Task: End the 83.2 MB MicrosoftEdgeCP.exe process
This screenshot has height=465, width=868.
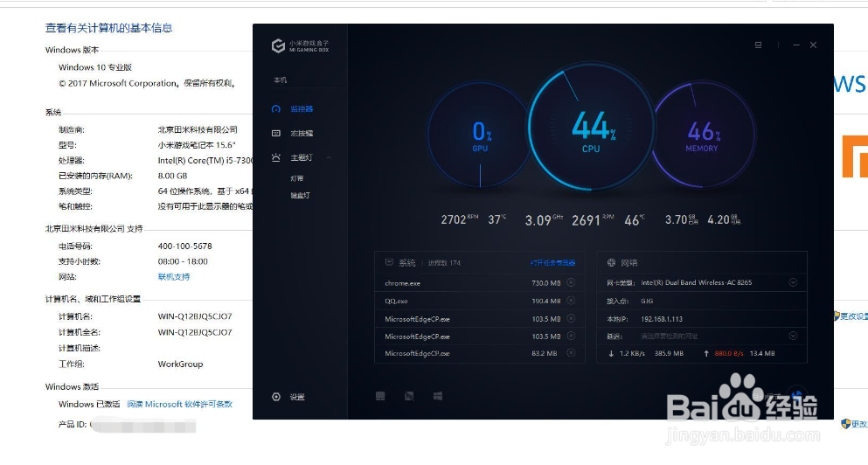Action: pos(571,352)
